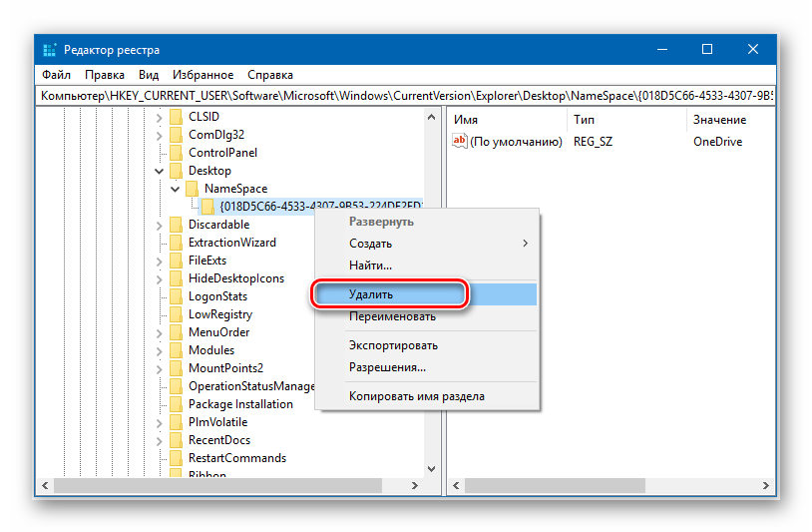Collapse the Desktop tree node
Image resolution: width=812 pixels, height=532 pixels.
(160, 171)
